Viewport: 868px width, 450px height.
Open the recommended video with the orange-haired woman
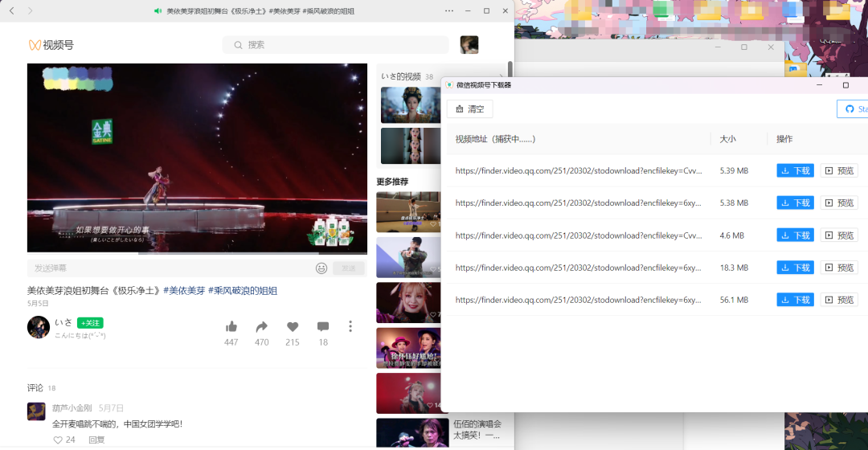click(x=408, y=303)
